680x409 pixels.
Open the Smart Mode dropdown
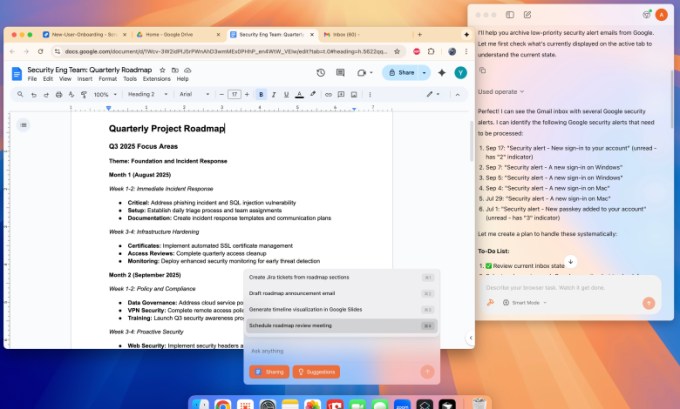(525, 303)
